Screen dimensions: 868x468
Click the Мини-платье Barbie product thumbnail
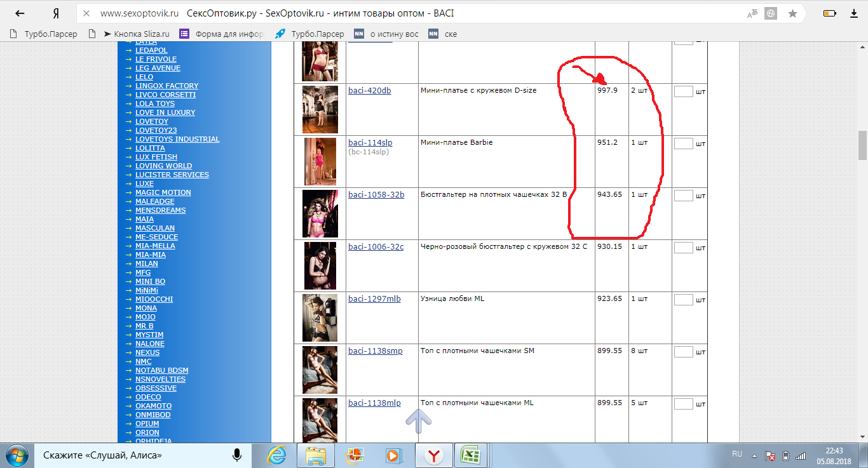pos(320,161)
